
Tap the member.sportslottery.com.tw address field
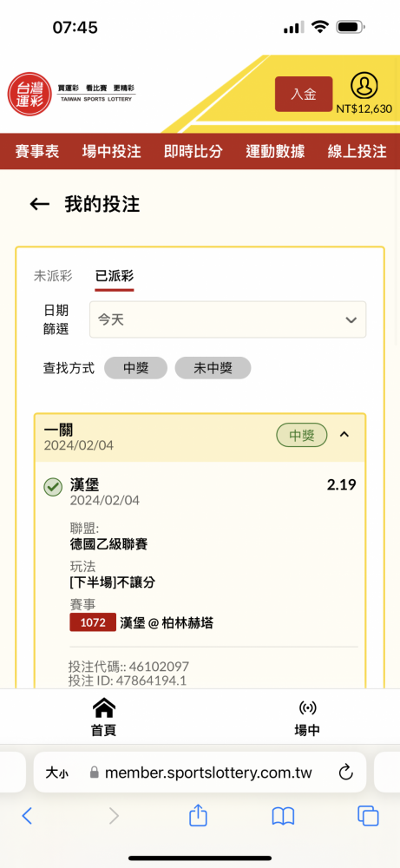click(200, 773)
